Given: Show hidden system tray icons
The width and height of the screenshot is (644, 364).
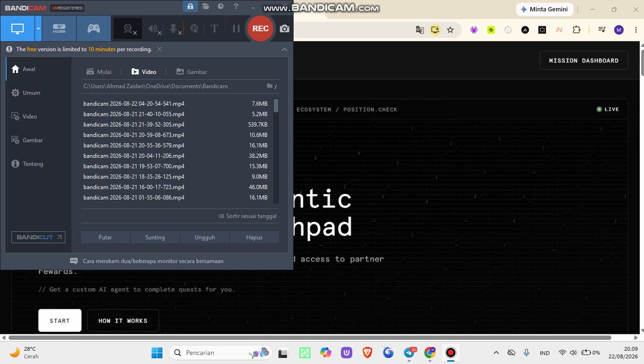Looking at the screenshot, I should tap(496, 353).
